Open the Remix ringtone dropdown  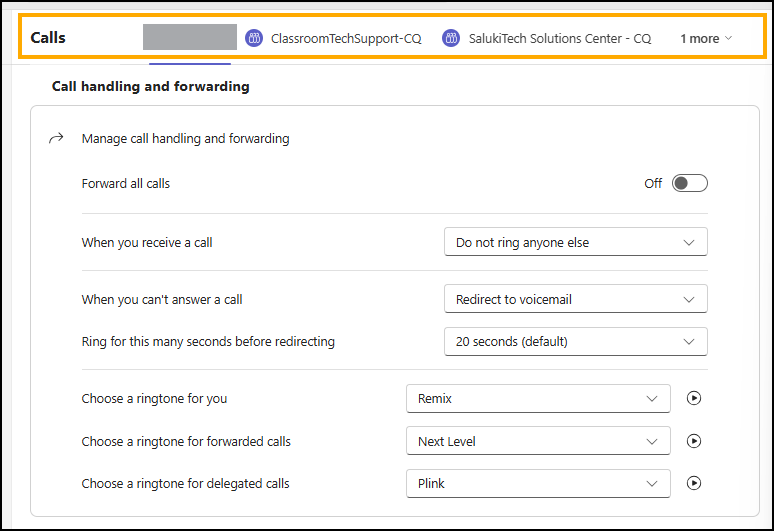pyautogui.click(x=538, y=398)
